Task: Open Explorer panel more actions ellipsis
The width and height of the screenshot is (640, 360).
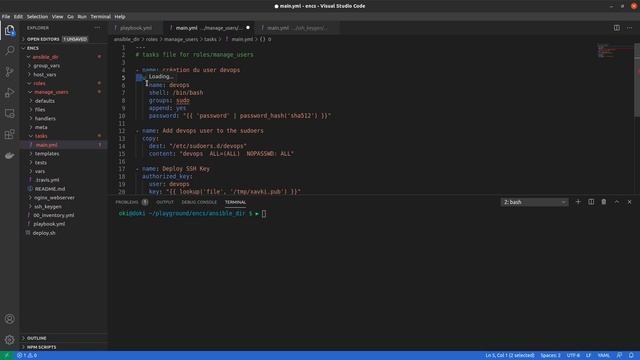Action: pyautogui.click(x=97, y=28)
